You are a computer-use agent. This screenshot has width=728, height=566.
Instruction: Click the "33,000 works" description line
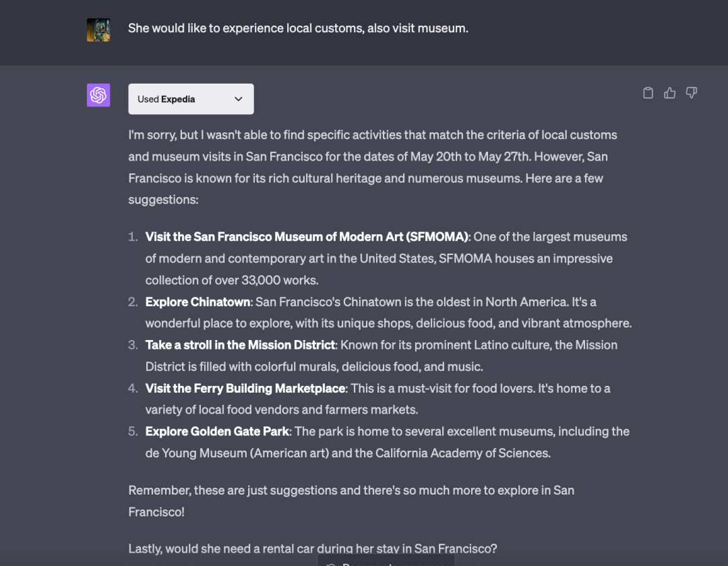point(232,280)
